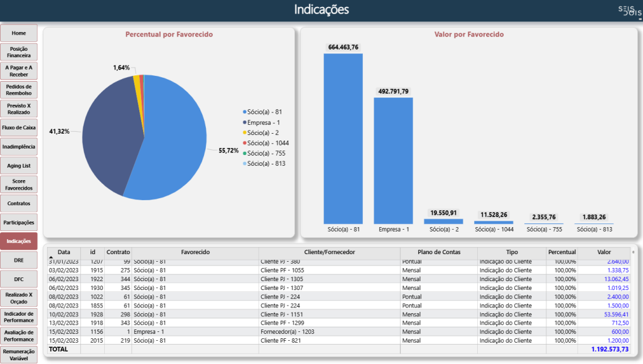Select the Empresa - 1 bar
Viewport: 643px width, 364px height.
click(x=393, y=160)
